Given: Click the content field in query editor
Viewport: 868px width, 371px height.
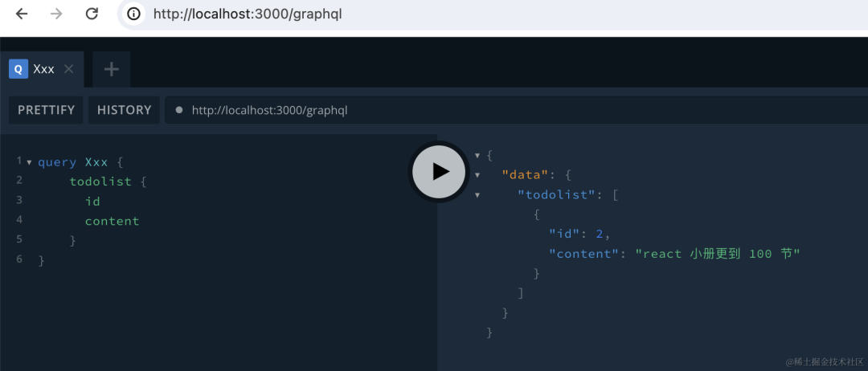Looking at the screenshot, I should pyautogui.click(x=112, y=221).
